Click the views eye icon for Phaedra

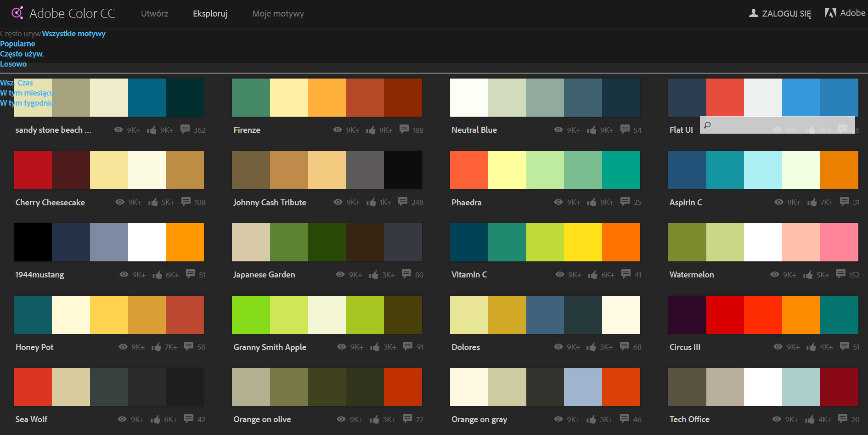click(558, 202)
